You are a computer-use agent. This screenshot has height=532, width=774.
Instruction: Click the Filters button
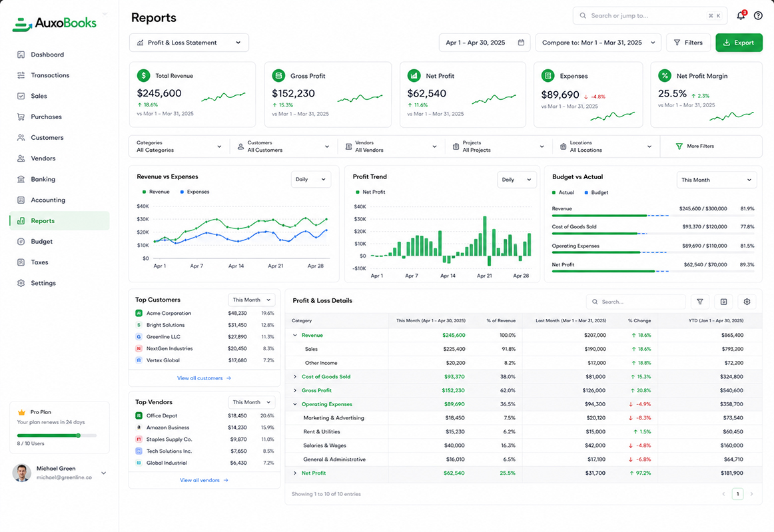point(688,43)
